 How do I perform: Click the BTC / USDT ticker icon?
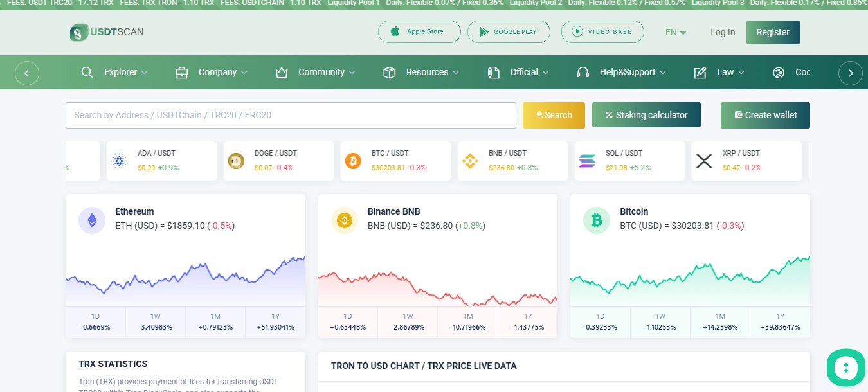353,161
